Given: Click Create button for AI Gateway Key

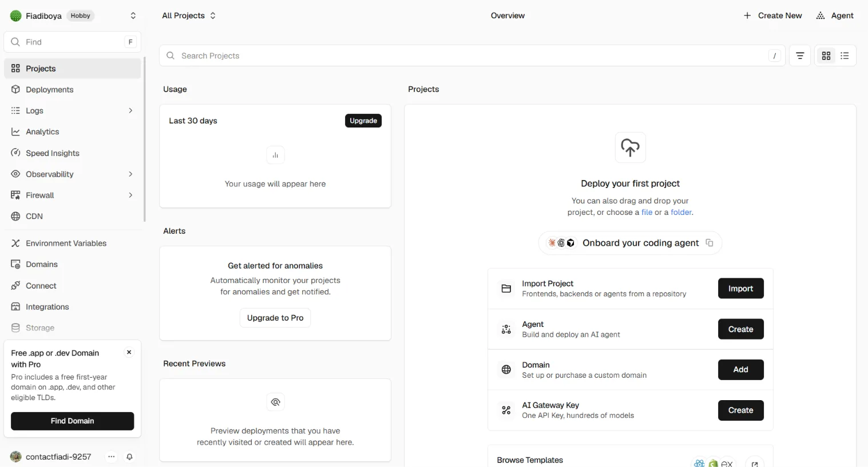Looking at the screenshot, I should (741, 411).
